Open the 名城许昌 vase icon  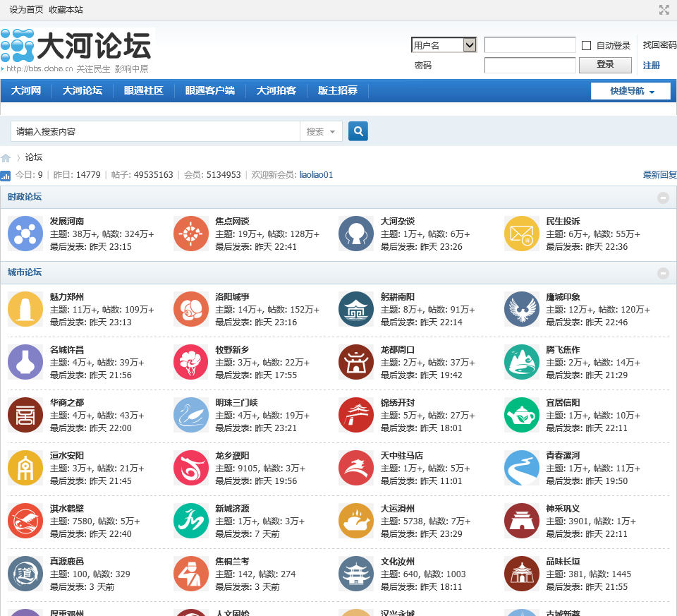25,362
